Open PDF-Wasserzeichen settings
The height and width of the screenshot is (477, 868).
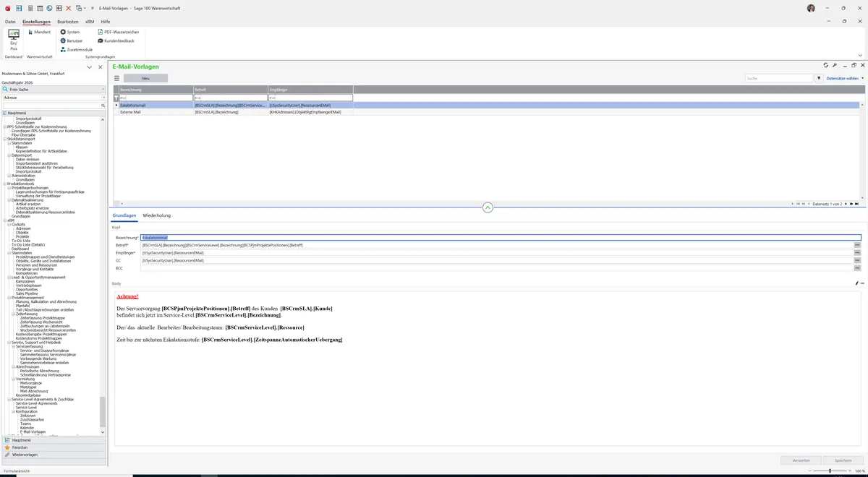pos(118,32)
